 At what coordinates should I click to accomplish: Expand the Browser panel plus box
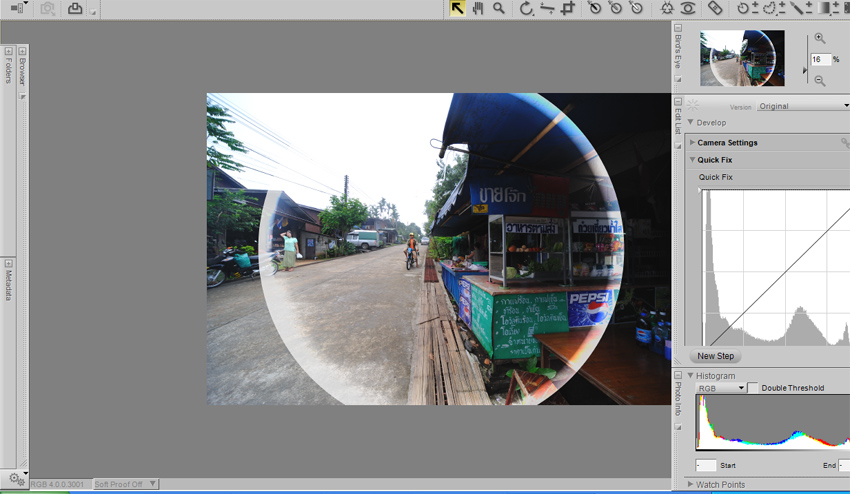click(x=22, y=52)
